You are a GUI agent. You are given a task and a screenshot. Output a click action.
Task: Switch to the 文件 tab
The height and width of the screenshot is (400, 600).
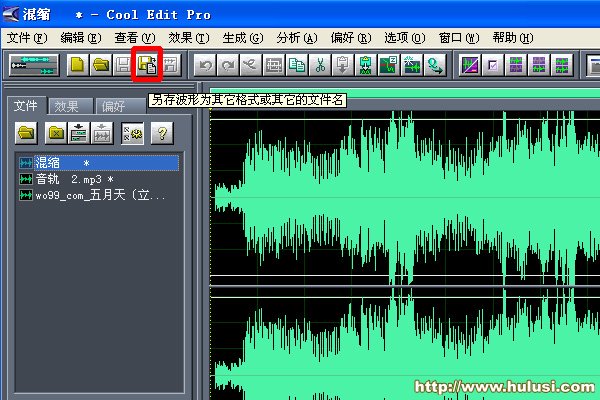click(x=26, y=106)
